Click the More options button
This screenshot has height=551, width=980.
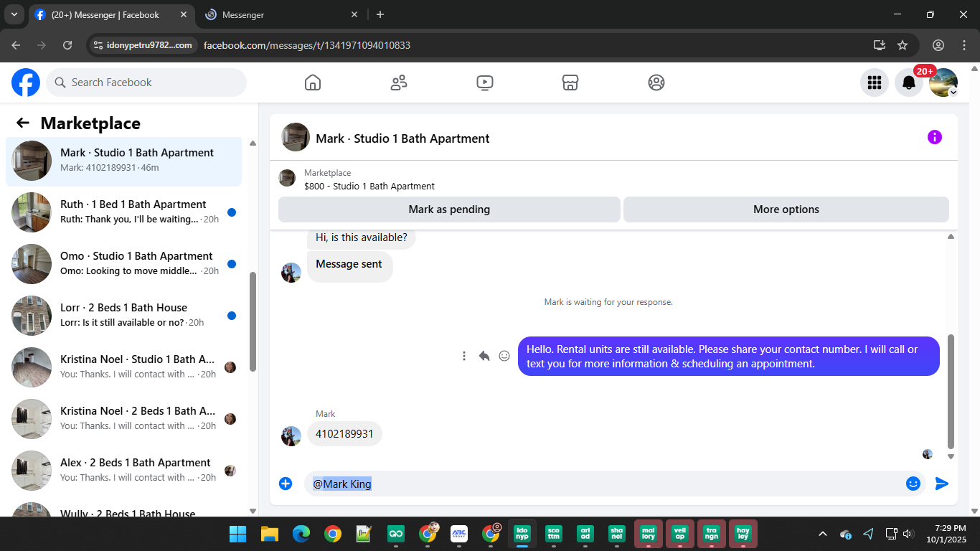[786, 209]
